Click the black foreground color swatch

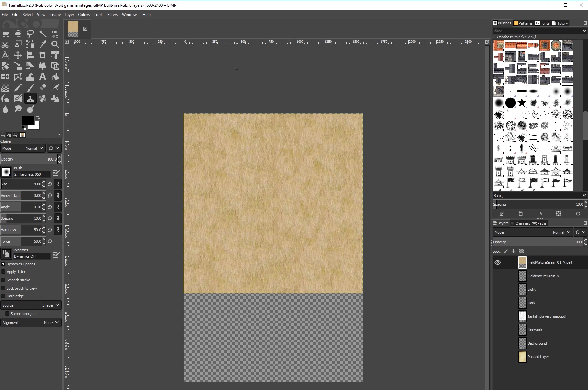[27, 120]
